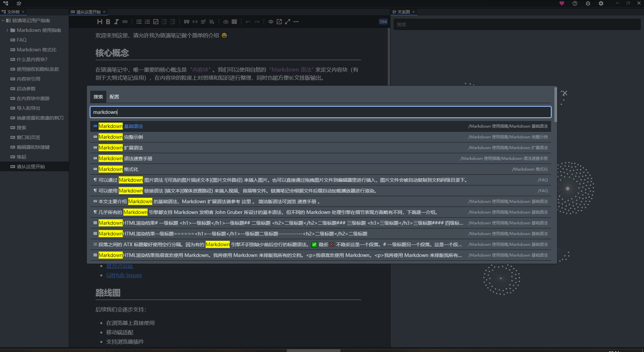Open 使用授权和隐私条款 document
644x352 pixels.
[34, 69]
